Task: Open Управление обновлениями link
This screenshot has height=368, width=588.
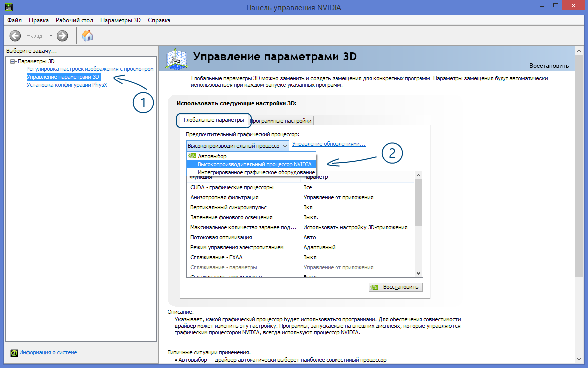Action: click(x=329, y=144)
